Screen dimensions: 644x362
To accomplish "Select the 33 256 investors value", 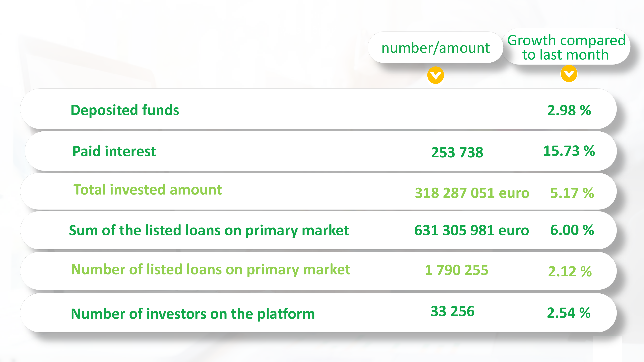I will [453, 311].
